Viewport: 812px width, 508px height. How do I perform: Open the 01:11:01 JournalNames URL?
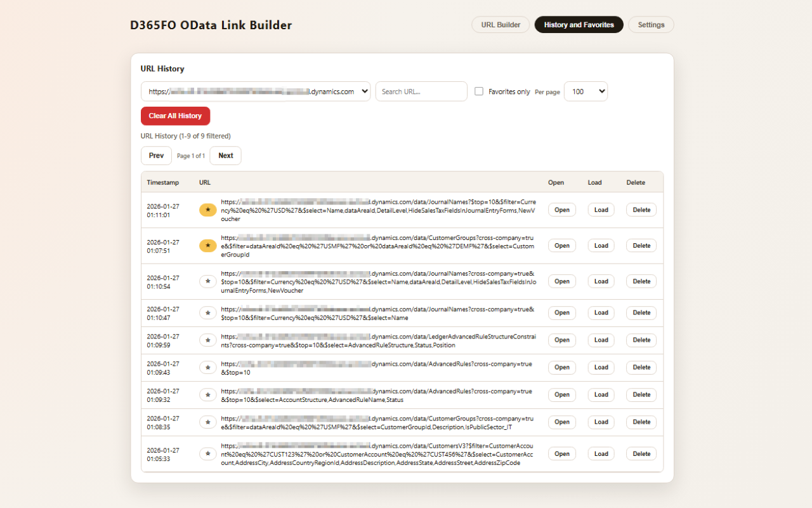562,210
